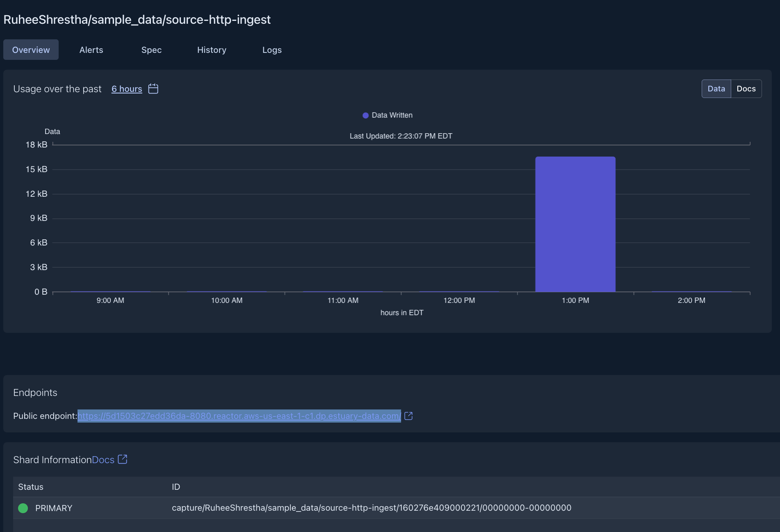Switch chart to Docs view
This screenshot has height=532, width=780.
click(746, 89)
